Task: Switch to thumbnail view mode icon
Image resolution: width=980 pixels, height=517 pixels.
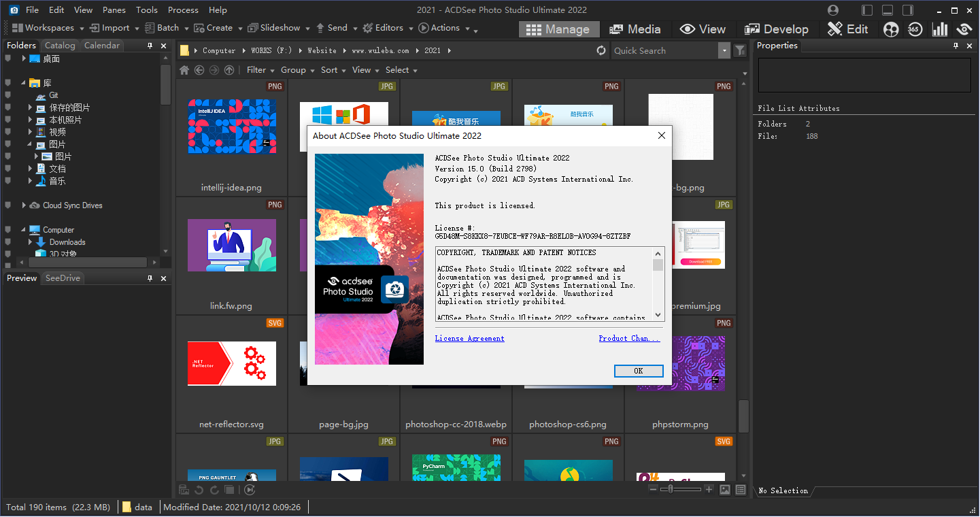Action: [725, 490]
